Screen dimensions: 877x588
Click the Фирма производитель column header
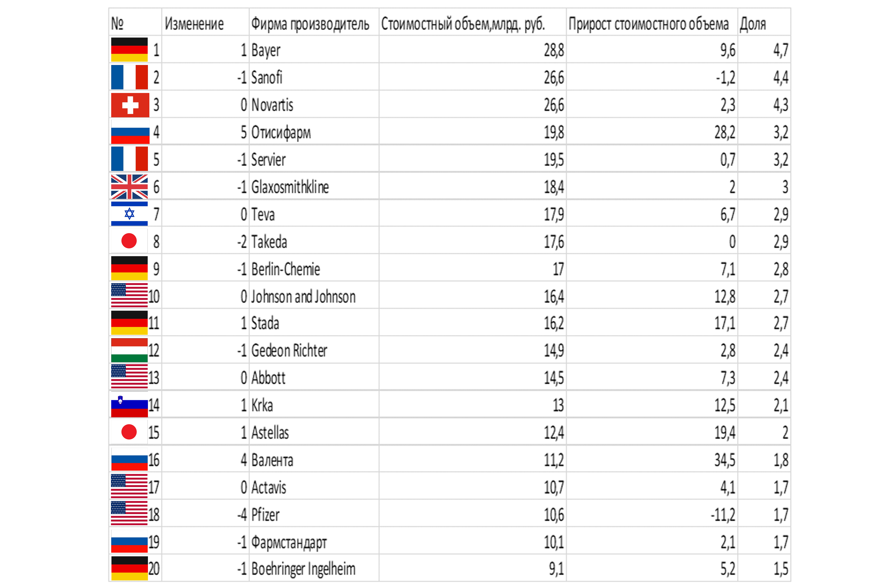coord(310,24)
